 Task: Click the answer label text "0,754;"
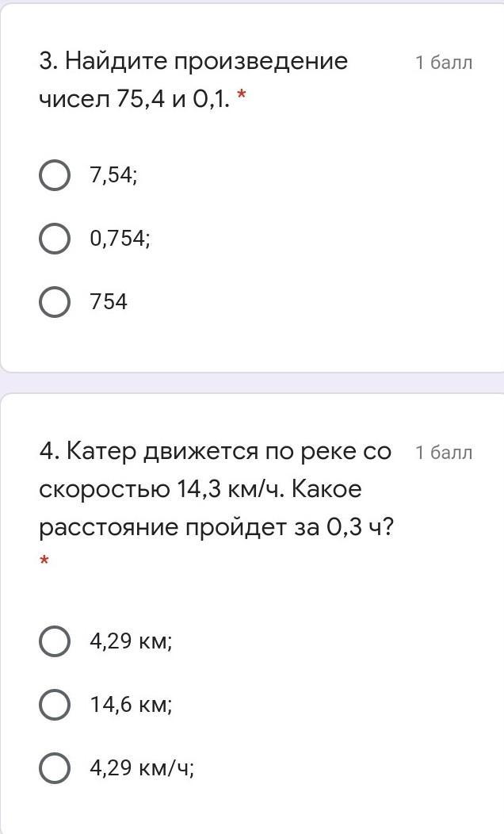[120, 239]
